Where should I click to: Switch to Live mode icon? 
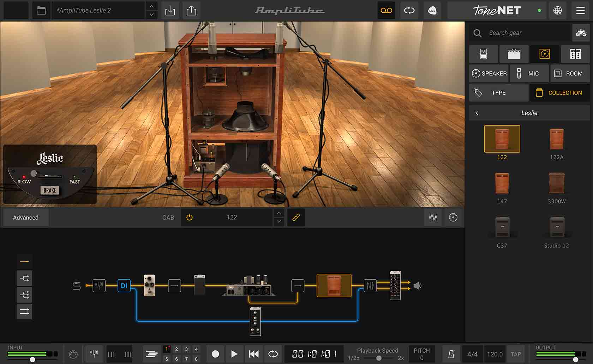[x=432, y=11]
